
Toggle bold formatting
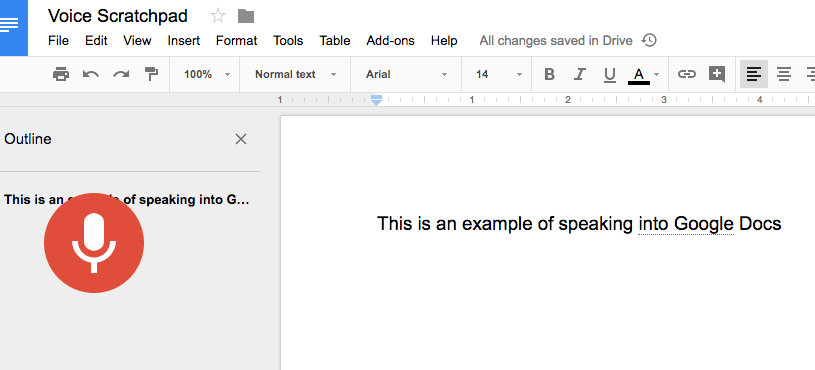click(549, 74)
